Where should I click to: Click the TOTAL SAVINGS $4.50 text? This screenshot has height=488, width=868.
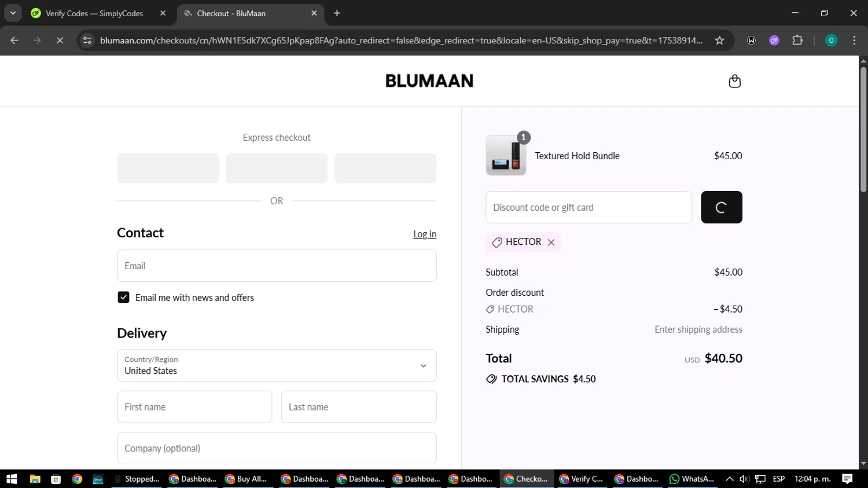(549, 379)
